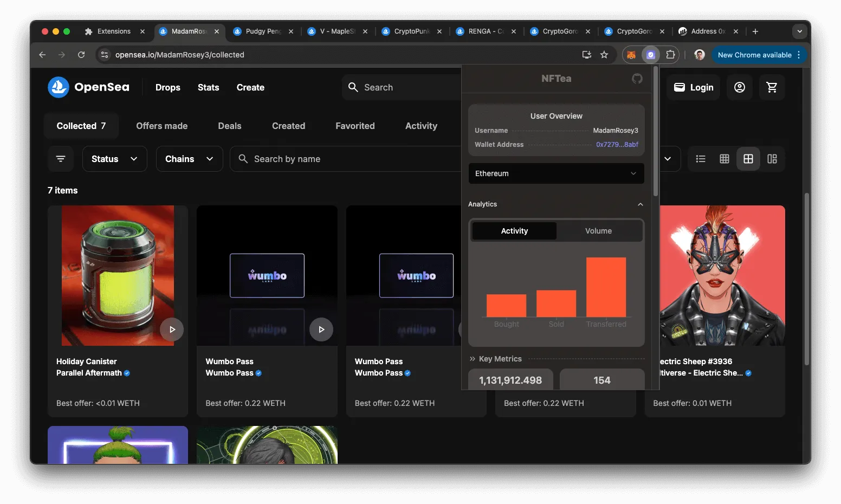Open the Status dropdown

[114, 159]
